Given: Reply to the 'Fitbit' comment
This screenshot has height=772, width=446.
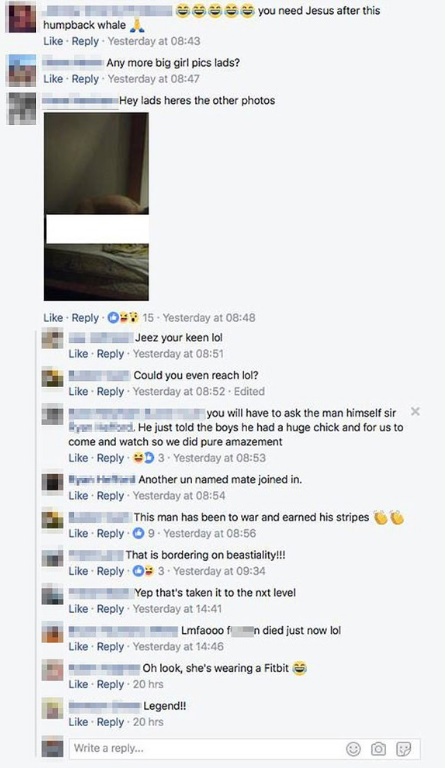Looking at the screenshot, I should (110, 684).
